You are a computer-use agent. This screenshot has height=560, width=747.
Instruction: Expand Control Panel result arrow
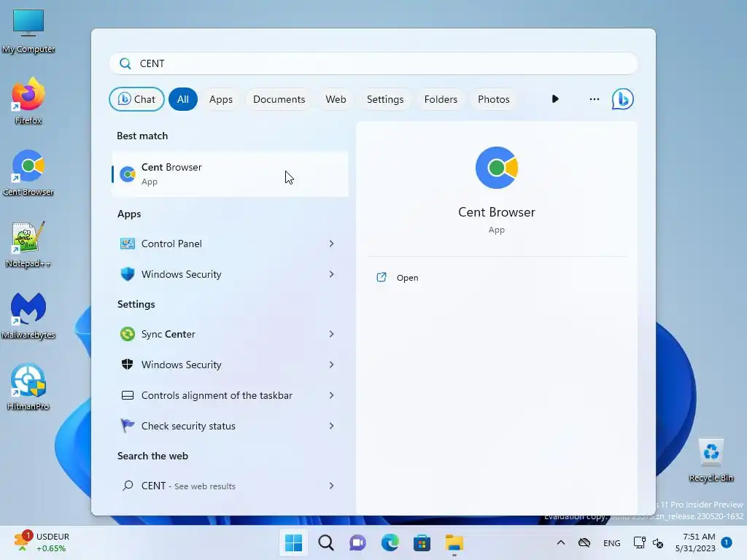pyautogui.click(x=332, y=244)
